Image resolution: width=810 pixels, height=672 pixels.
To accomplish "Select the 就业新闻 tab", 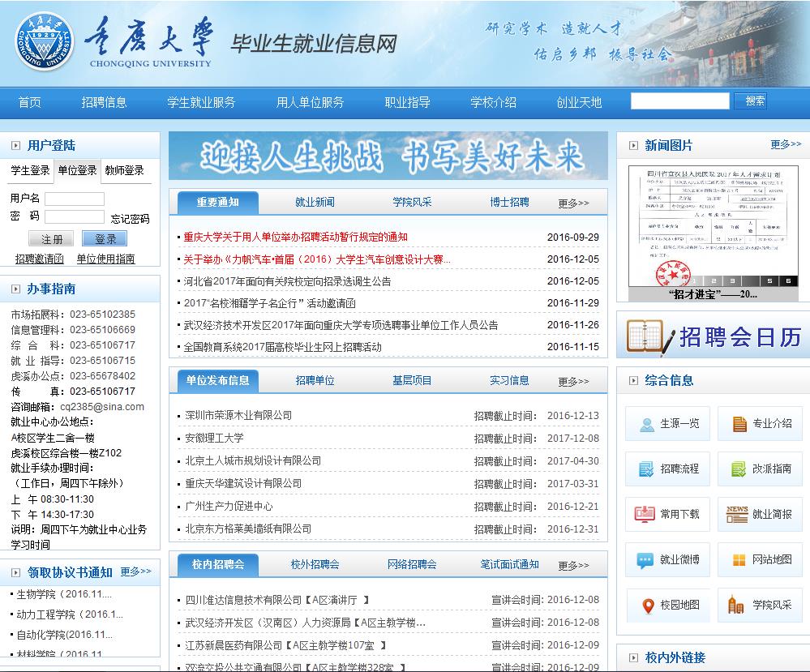I will tap(315, 203).
